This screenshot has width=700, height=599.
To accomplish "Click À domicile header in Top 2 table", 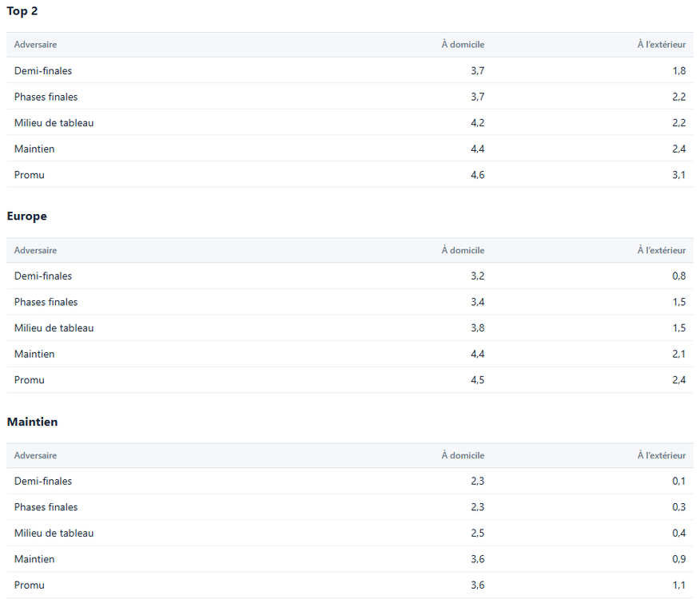I will tap(463, 45).
